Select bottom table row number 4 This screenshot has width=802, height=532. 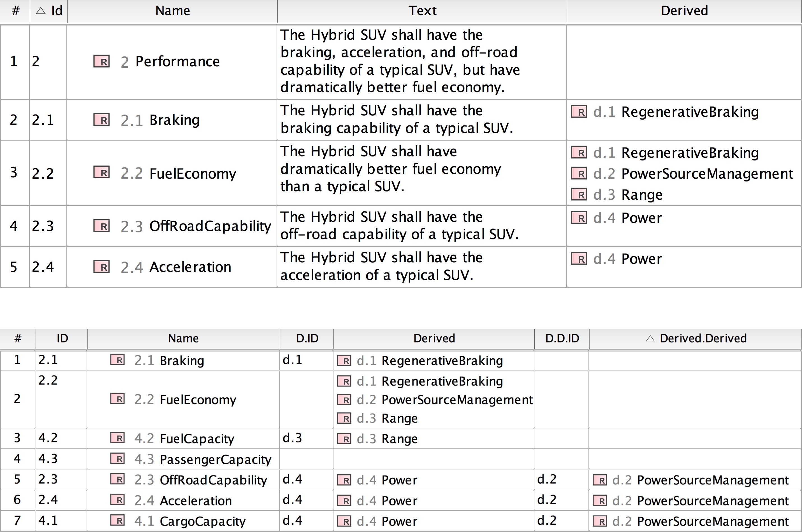pyautogui.click(x=17, y=459)
